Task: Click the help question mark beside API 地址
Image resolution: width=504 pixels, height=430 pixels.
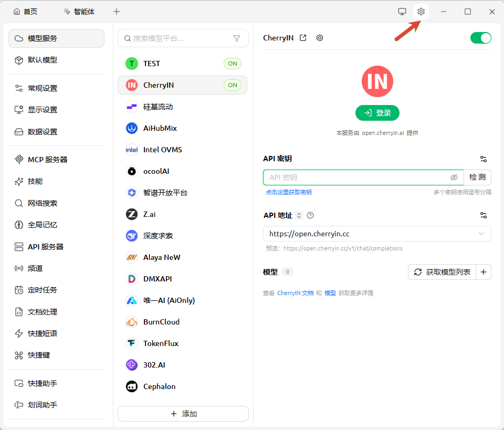Action: (310, 215)
